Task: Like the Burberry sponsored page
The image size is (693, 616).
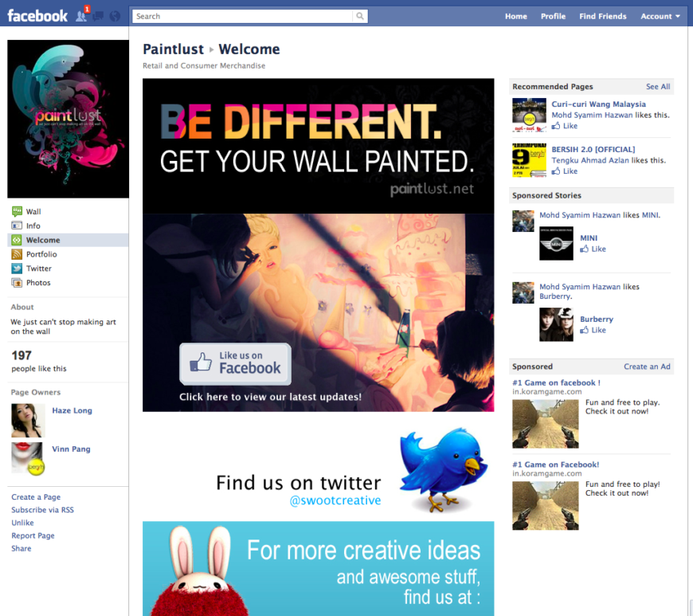Action: [x=593, y=330]
